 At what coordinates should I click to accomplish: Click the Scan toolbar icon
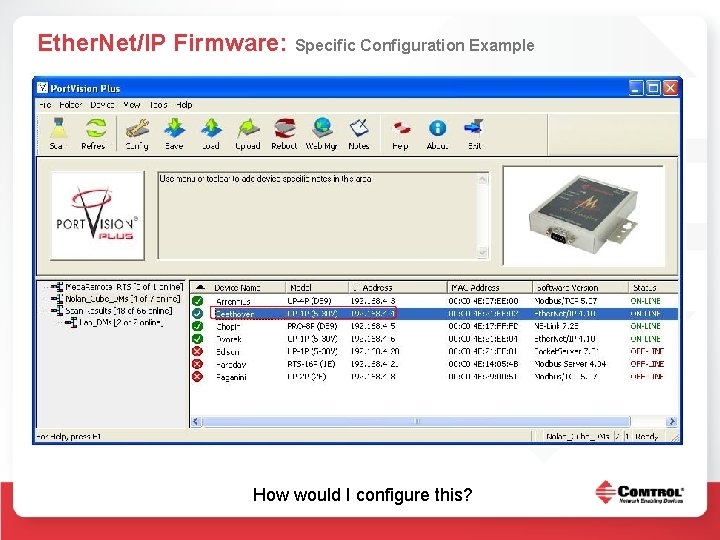59,133
